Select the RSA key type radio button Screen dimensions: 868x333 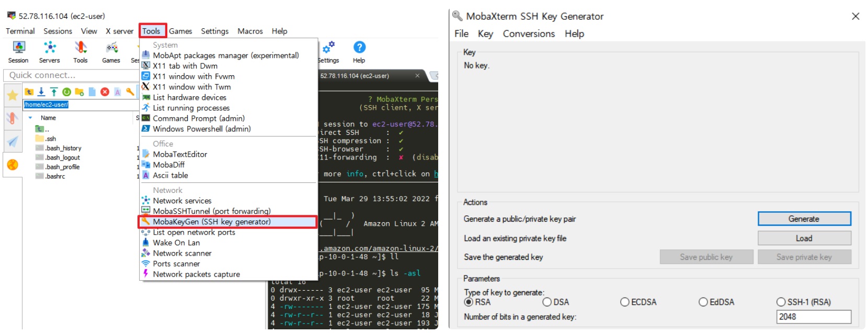pyautogui.click(x=469, y=302)
